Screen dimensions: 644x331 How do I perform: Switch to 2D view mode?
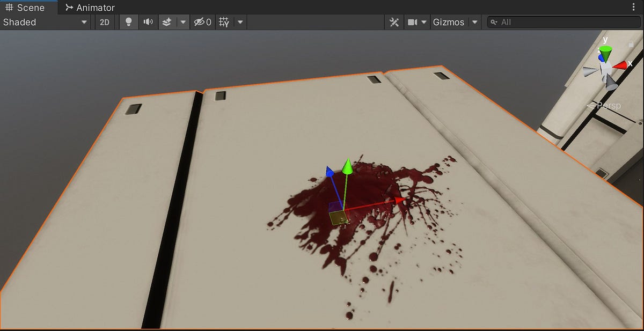pyautogui.click(x=105, y=22)
